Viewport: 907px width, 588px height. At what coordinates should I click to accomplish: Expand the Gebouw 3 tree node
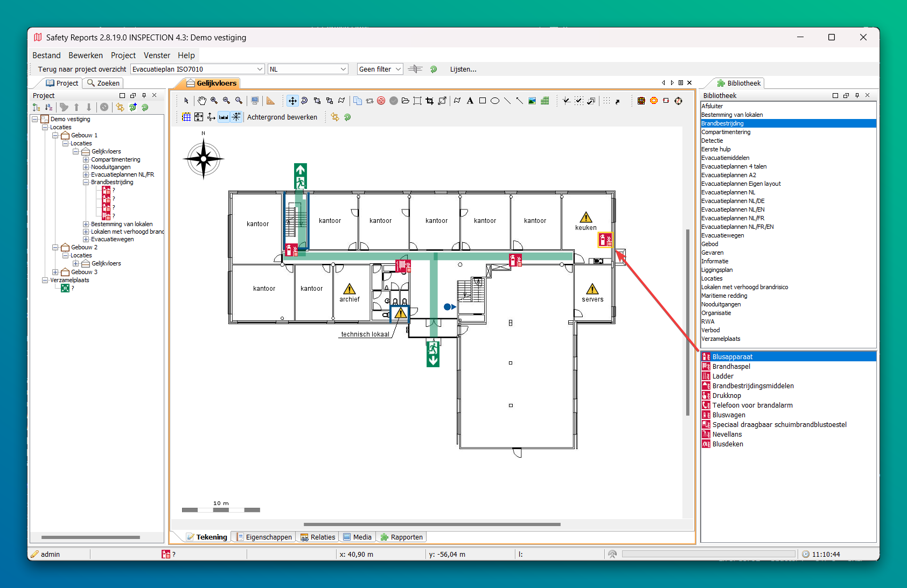point(55,272)
